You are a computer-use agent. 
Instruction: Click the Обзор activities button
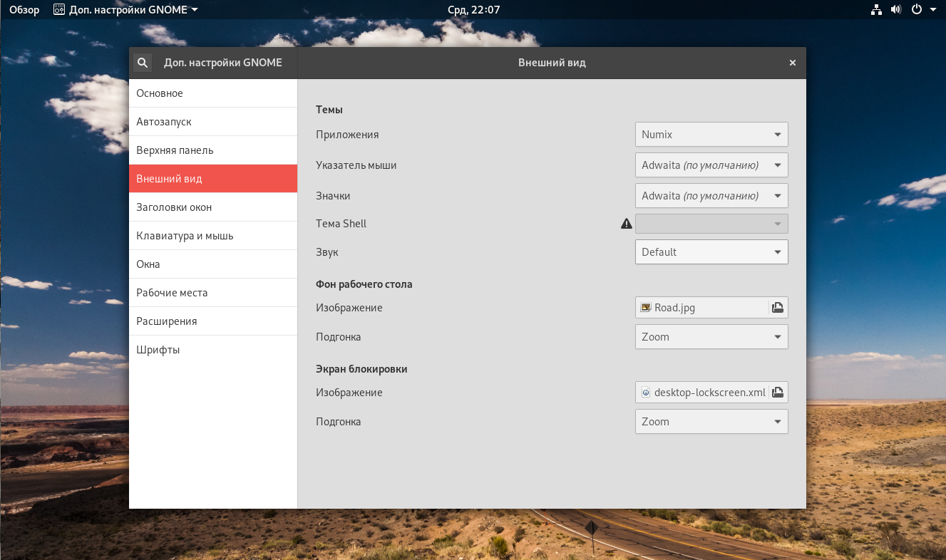(x=24, y=10)
